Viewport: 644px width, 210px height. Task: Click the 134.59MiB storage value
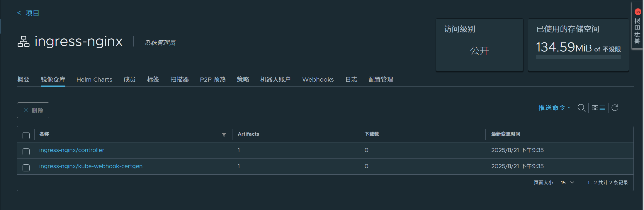click(x=564, y=47)
